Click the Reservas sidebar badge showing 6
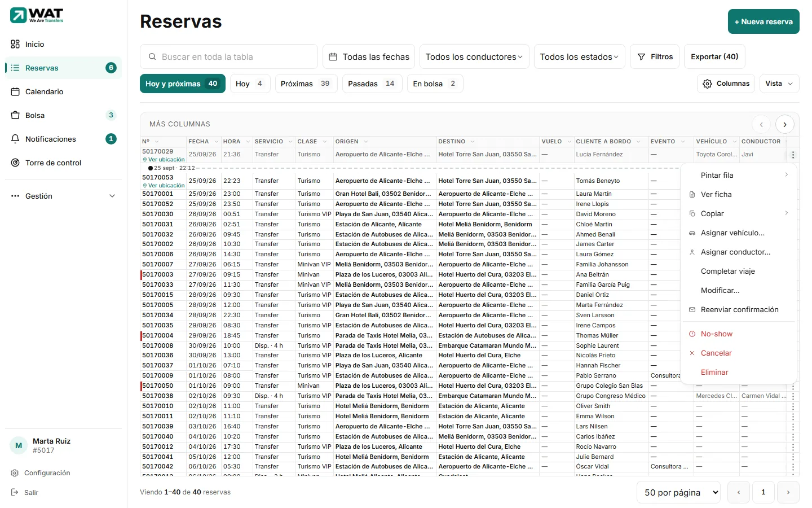This screenshot has width=812, height=508. [111, 68]
